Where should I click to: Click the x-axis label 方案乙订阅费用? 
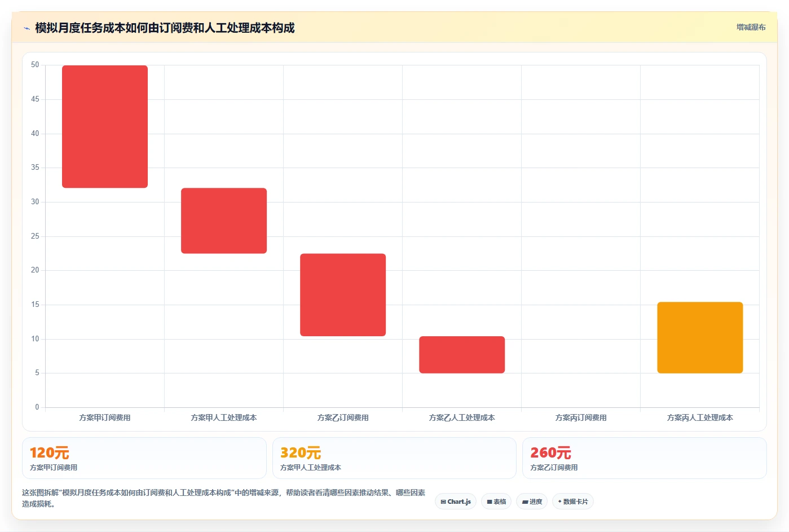(343, 417)
